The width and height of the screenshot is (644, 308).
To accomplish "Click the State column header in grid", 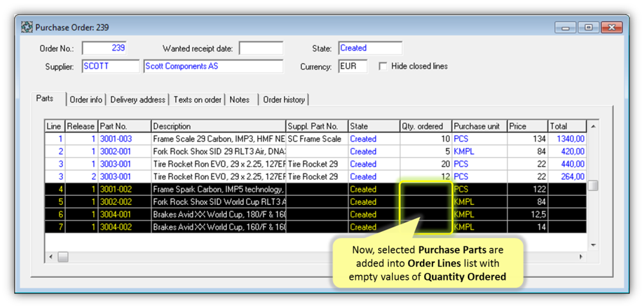I will pyautogui.click(x=374, y=126).
